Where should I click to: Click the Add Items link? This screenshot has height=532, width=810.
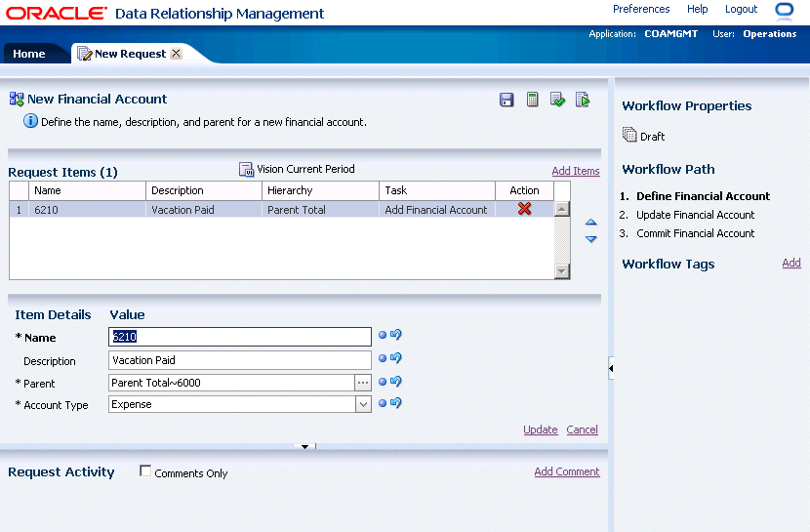pos(576,171)
